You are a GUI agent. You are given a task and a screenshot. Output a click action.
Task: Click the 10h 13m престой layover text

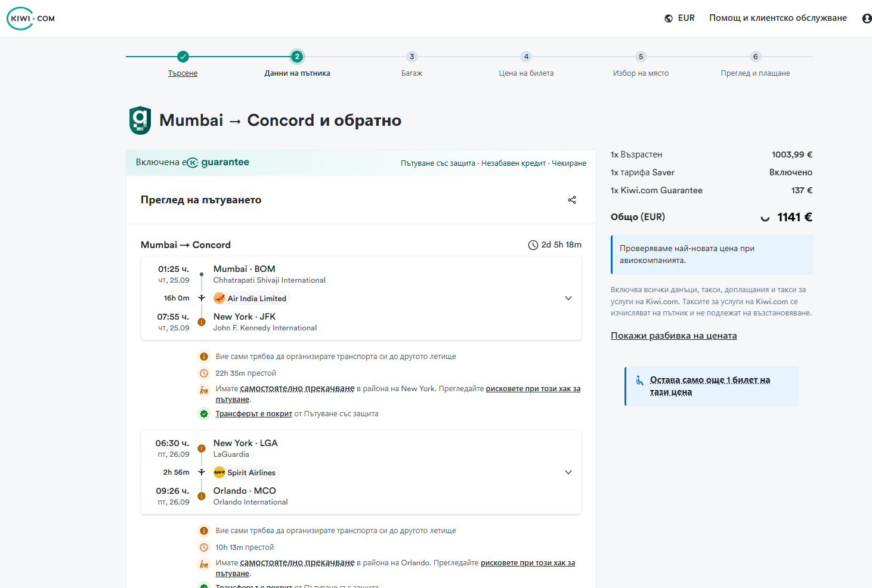click(245, 547)
